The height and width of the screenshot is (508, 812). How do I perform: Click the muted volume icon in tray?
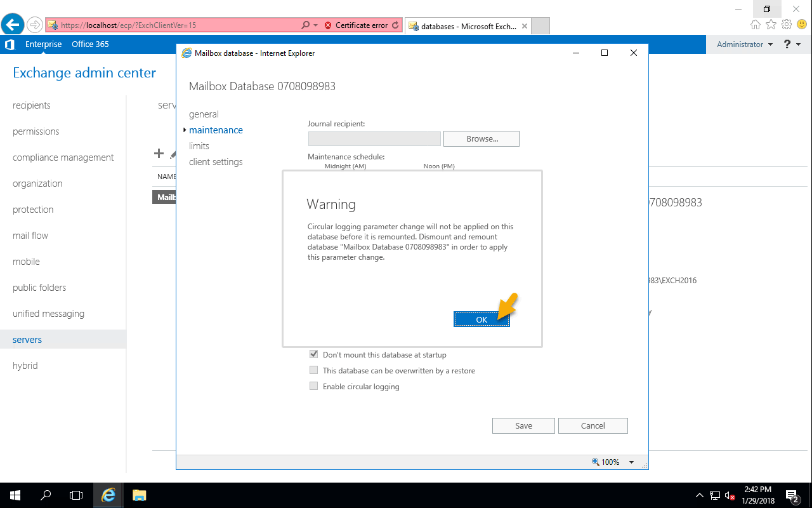[x=730, y=495]
